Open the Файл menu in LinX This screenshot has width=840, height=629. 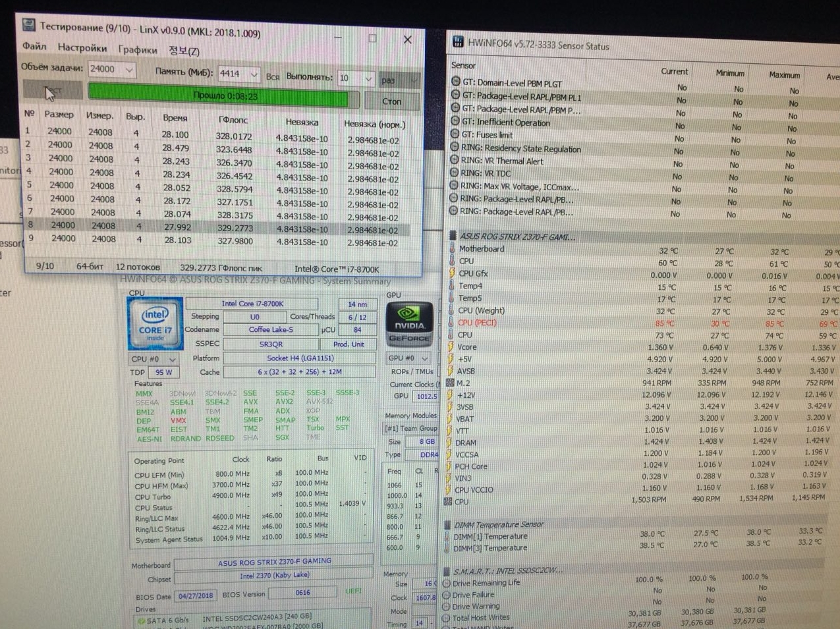(34, 46)
